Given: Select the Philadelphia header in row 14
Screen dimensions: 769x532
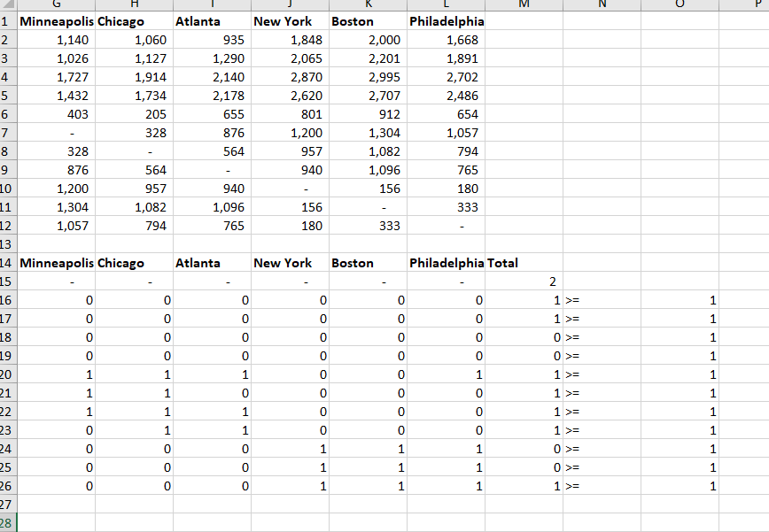Looking at the screenshot, I should [446, 263].
